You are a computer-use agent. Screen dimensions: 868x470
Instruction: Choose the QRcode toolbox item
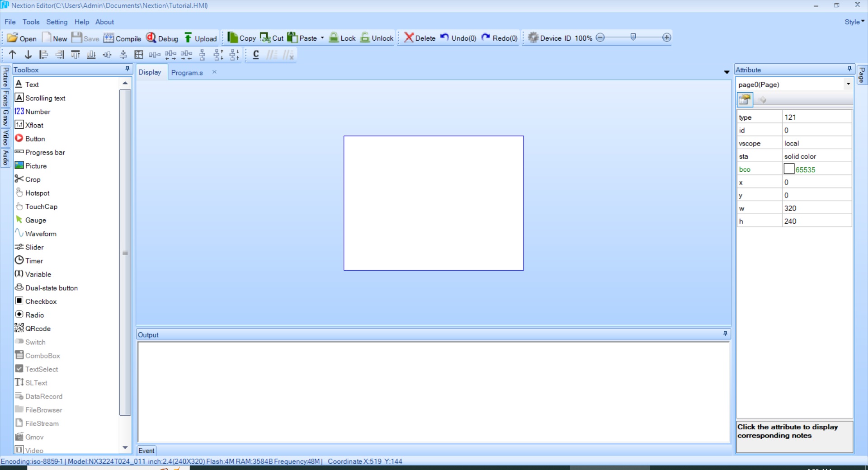tap(38, 329)
